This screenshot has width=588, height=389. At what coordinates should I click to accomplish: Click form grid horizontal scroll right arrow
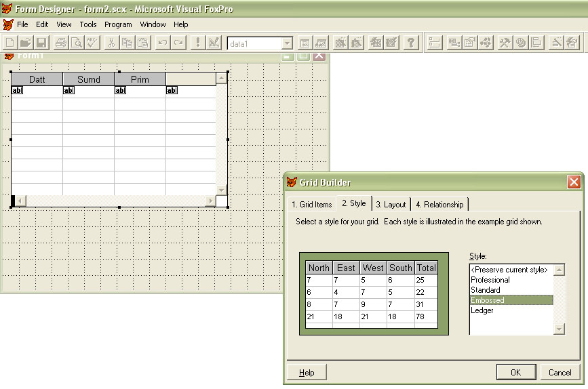(x=211, y=201)
